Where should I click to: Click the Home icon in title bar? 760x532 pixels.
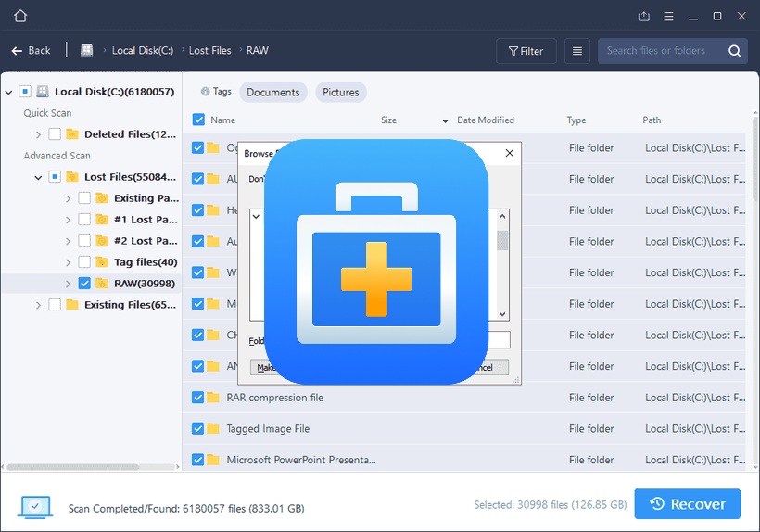click(20, 16)
